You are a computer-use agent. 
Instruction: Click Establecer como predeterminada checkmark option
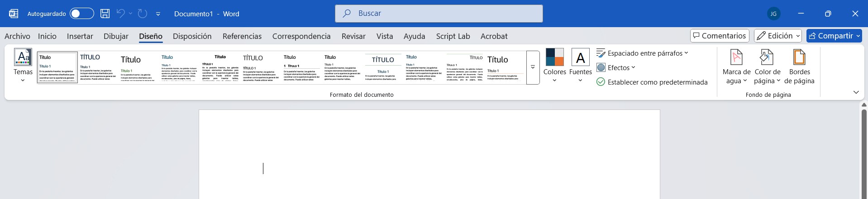pyautogui.click(x=652, y=82)
